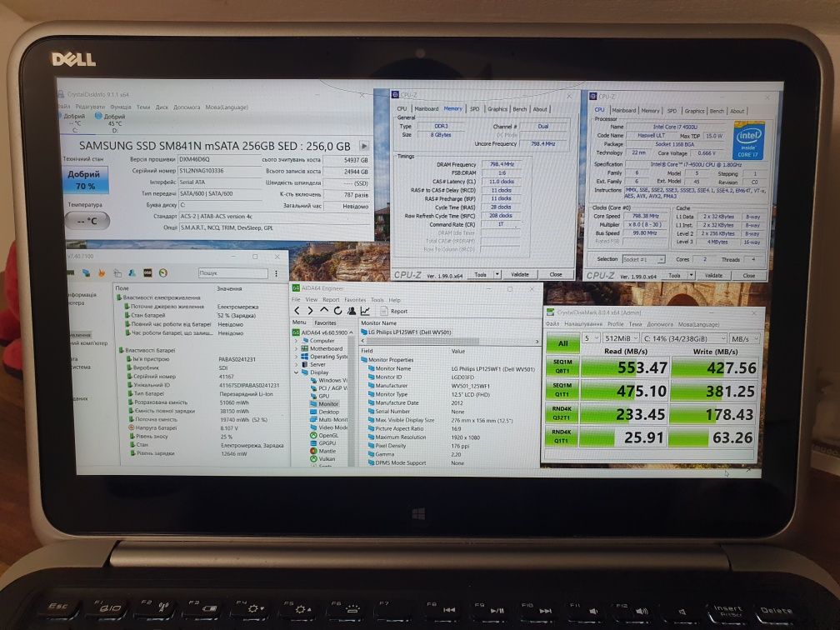
Task: Open View menu in AIDA64
Action: [312, 299]
